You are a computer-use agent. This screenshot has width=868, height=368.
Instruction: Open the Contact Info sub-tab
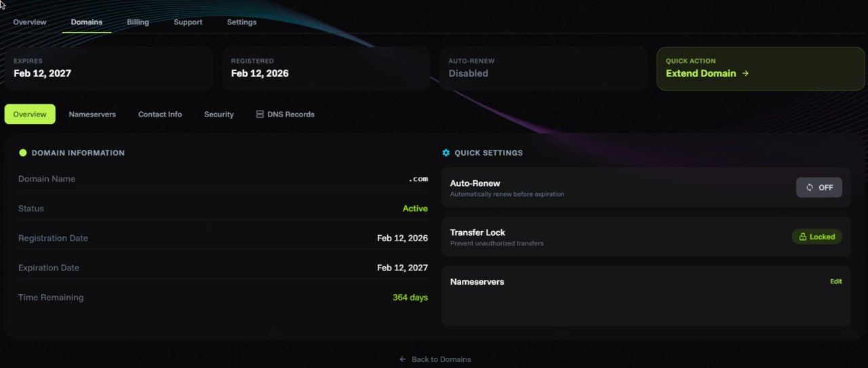(160, 114)
